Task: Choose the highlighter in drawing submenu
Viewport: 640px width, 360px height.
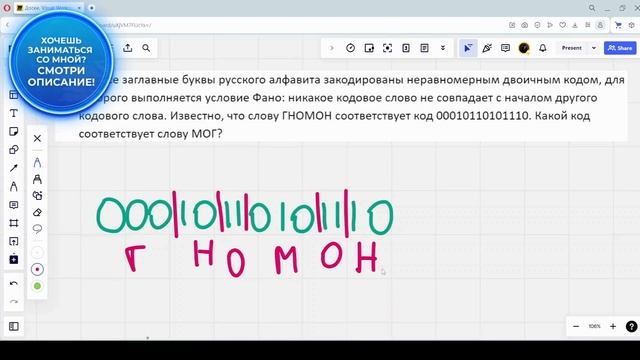Action: pyautogui.click(x=37, y=179)
